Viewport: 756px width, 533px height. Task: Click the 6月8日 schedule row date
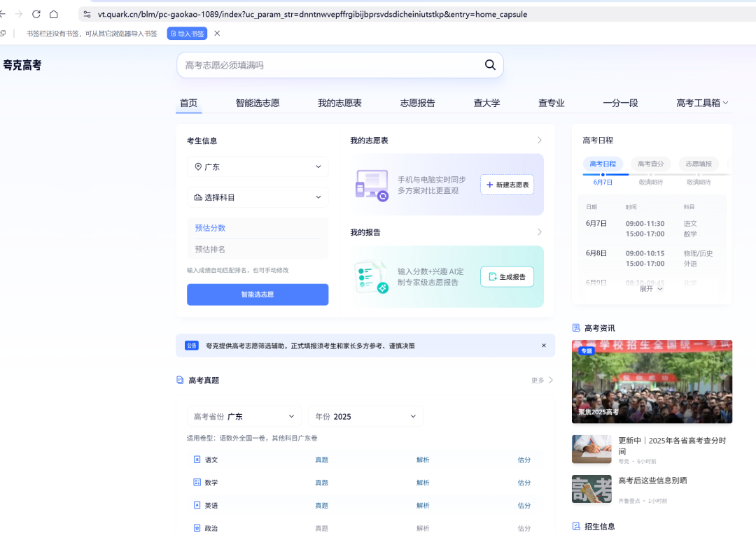[596, 253]
